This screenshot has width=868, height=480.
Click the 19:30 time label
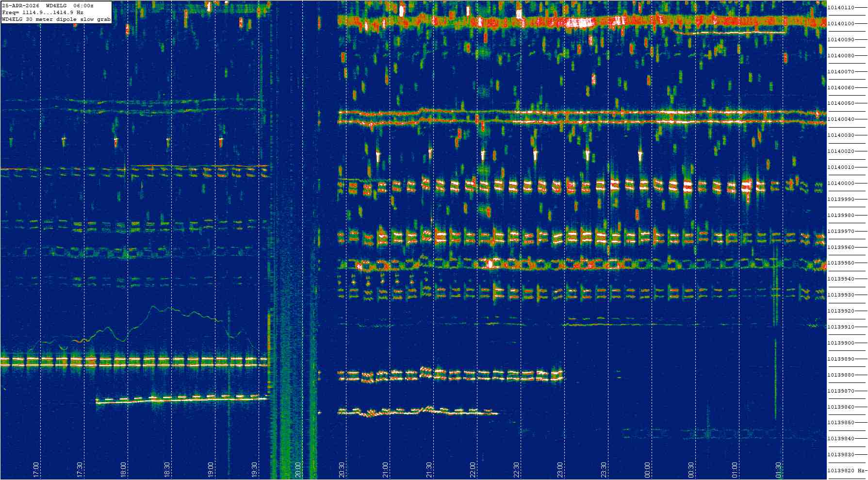pyautogui.click(x=255, y=470)
